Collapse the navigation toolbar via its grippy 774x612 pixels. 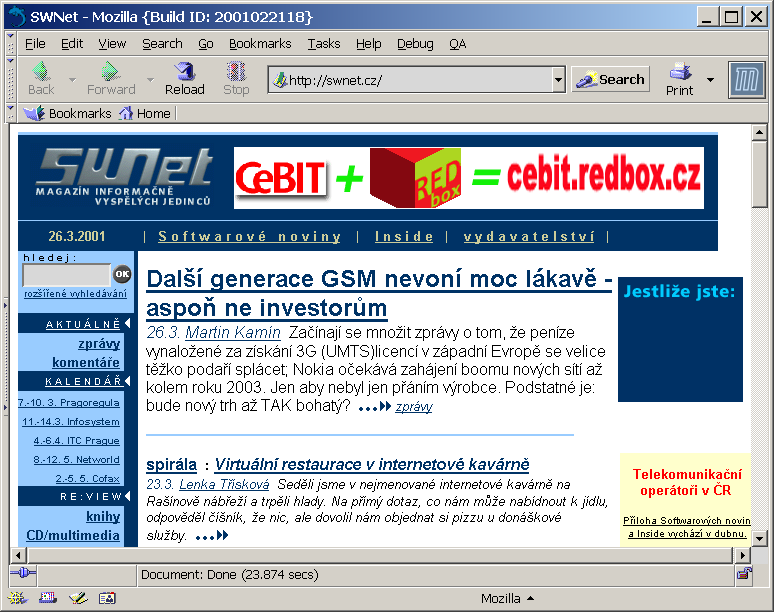pos(10,79)
